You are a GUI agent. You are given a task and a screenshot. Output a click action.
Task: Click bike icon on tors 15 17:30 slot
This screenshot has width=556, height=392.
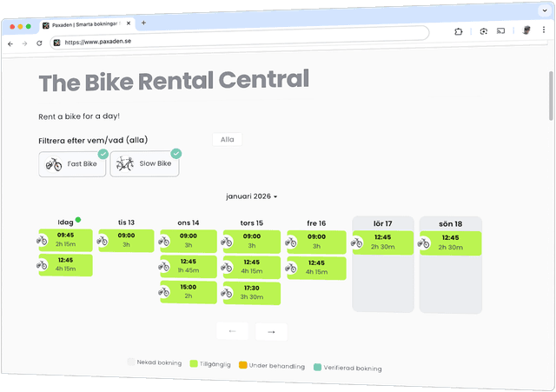pyautogui.click(x=227, y=293)
